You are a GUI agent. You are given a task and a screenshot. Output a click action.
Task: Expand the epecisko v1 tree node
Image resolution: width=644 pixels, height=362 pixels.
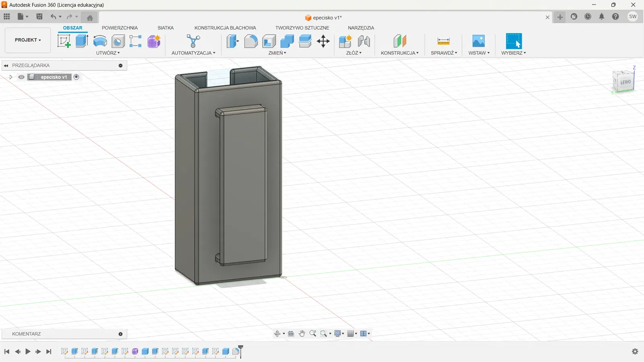11,77
